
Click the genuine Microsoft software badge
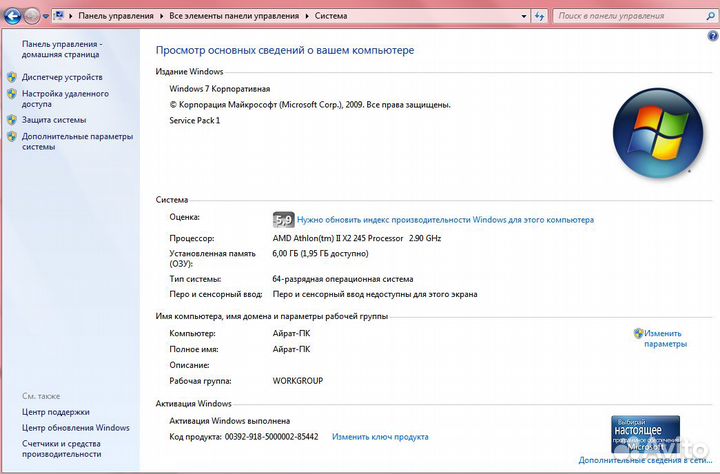pyautogui.click(x=645, y=433)
